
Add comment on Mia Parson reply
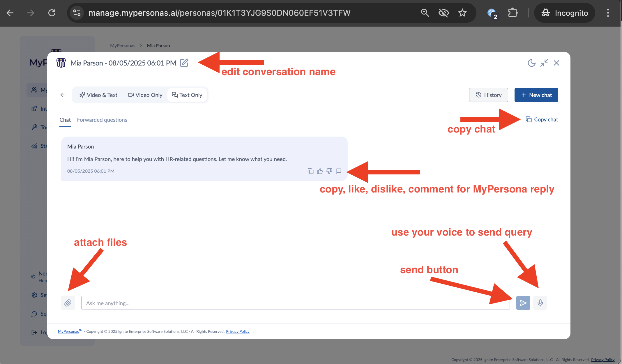tap(338, 171)
